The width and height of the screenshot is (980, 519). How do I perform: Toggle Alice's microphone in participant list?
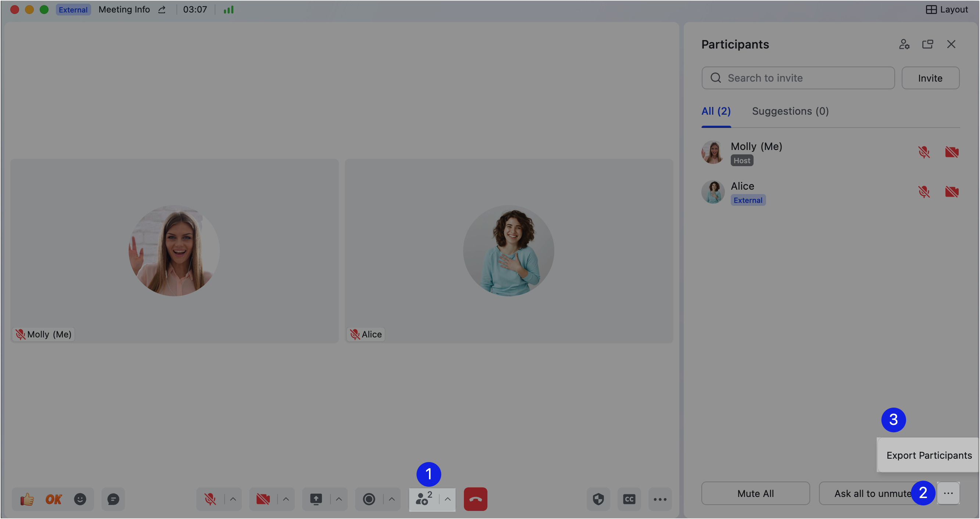point(924,192)
